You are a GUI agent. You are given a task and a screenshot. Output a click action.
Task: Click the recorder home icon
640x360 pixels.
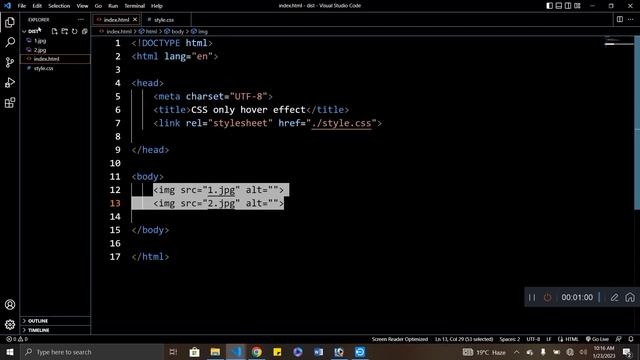pyautogui.click(x=630, y=297)
